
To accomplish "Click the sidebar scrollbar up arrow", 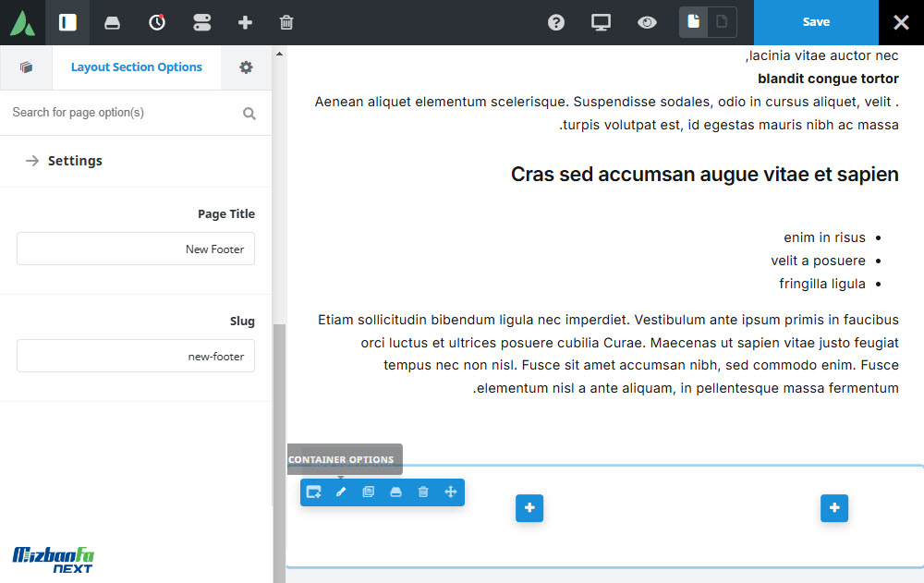I will click(x=279, y=54).
